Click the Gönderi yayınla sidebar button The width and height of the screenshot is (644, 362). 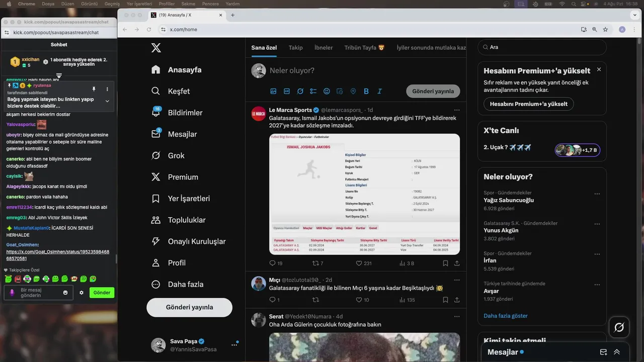pyautogui.click(x=189, y=307)
